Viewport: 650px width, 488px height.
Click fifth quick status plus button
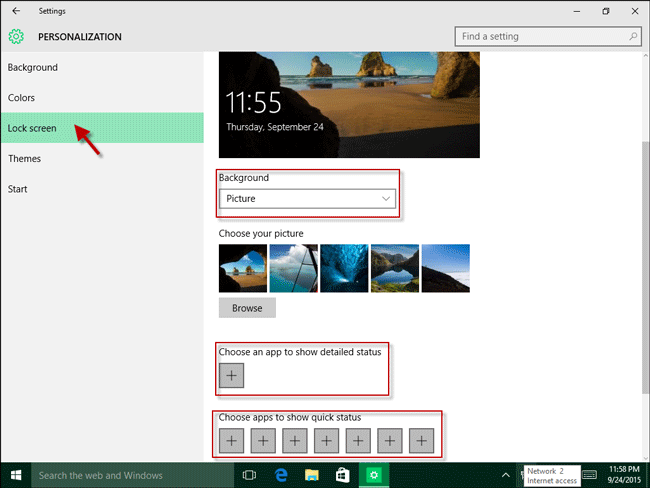[x=358, y=440]
